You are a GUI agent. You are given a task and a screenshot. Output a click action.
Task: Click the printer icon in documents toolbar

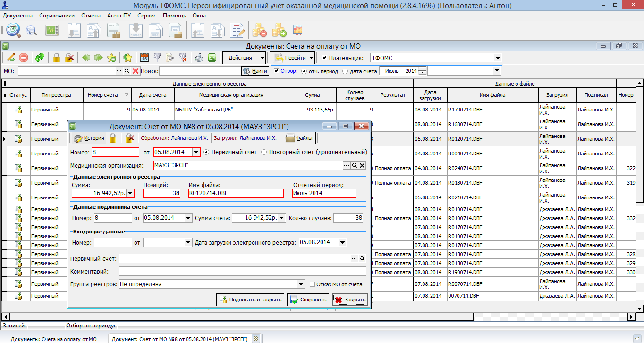coord(199,58)
